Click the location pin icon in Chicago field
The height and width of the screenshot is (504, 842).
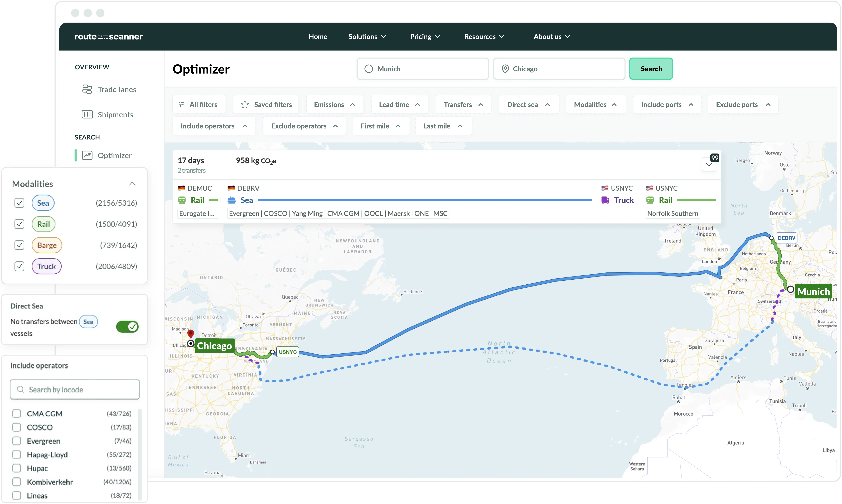tap(505, 69)
